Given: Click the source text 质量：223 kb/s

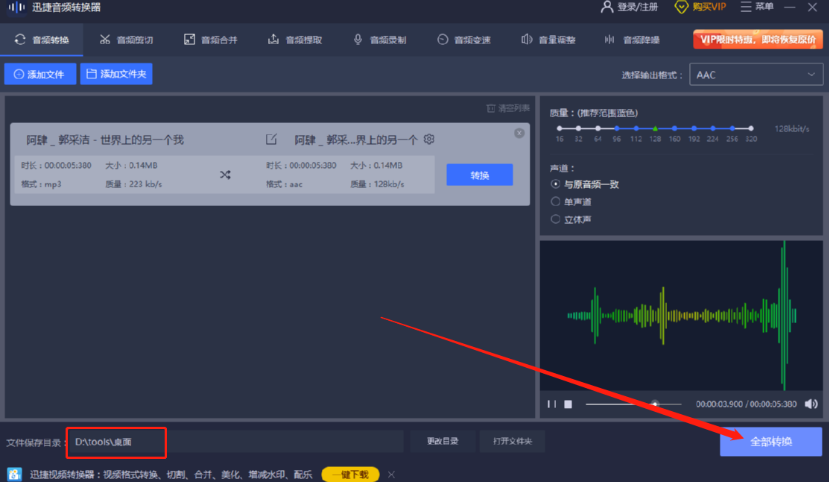Looking at the screenshot, I should [x=134, y=184].
